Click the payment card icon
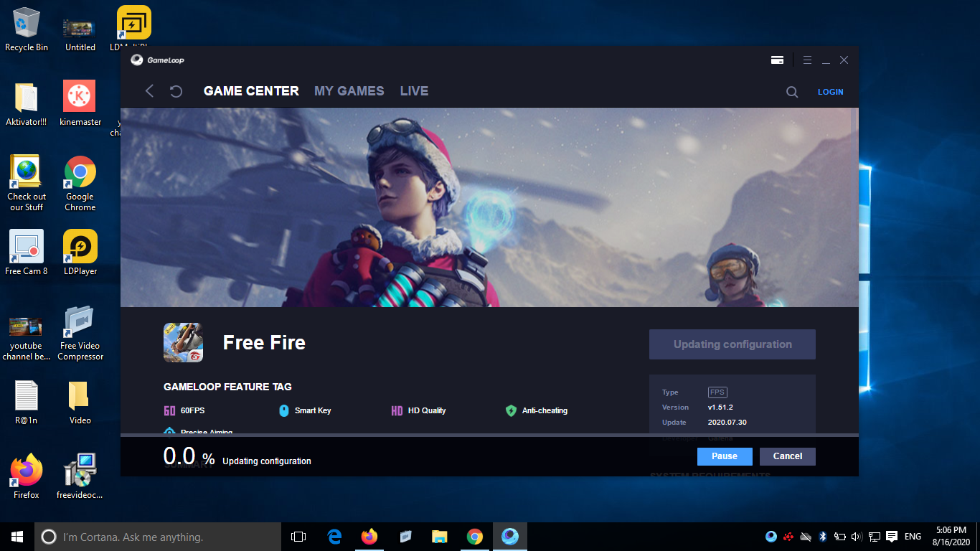Screen dimensions: 980x551 pyautogui.click(x=777, y=60)
